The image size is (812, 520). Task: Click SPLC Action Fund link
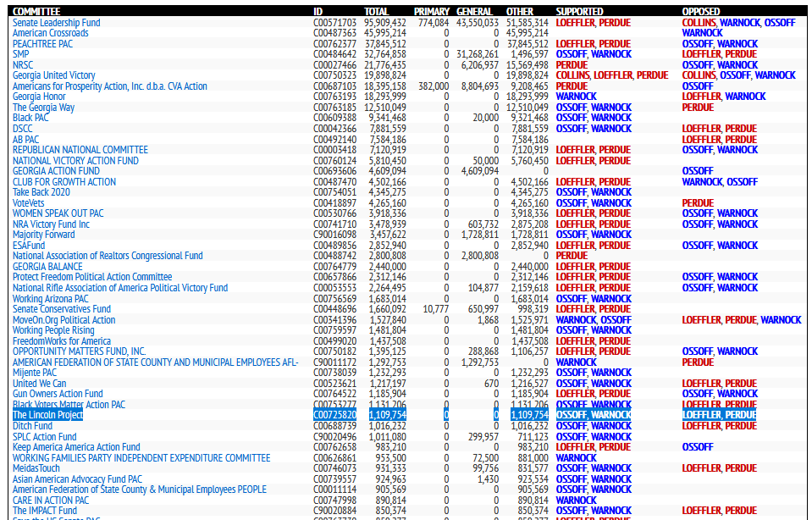(x=44, y=438)
